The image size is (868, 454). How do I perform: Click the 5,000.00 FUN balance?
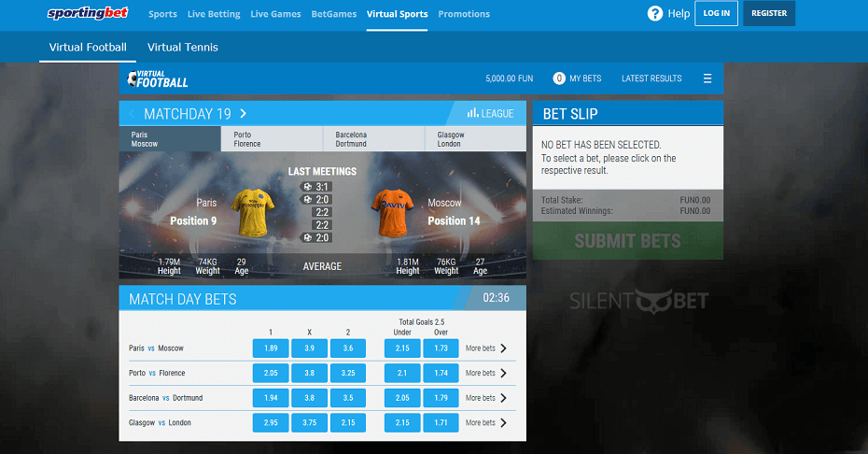coord(510,78)
